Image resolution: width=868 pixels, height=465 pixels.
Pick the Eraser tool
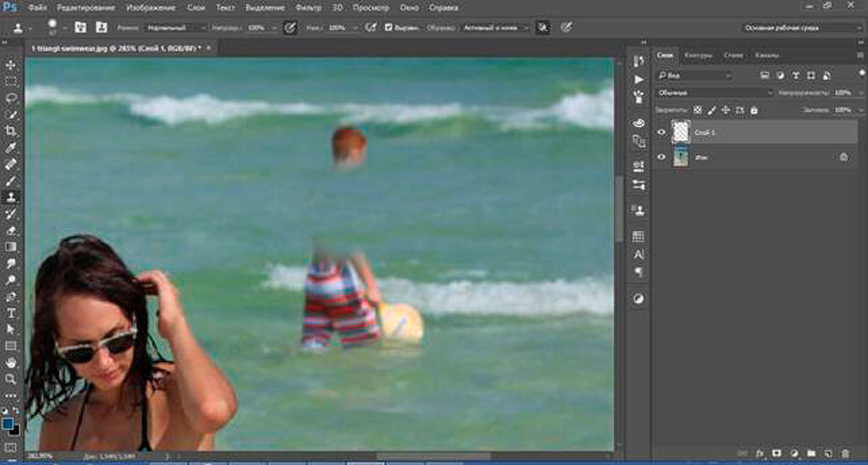click(11, 230)
